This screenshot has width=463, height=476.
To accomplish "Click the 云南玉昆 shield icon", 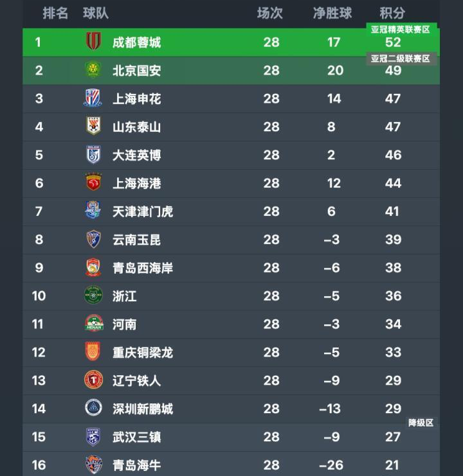I will (x=93, y=239).
